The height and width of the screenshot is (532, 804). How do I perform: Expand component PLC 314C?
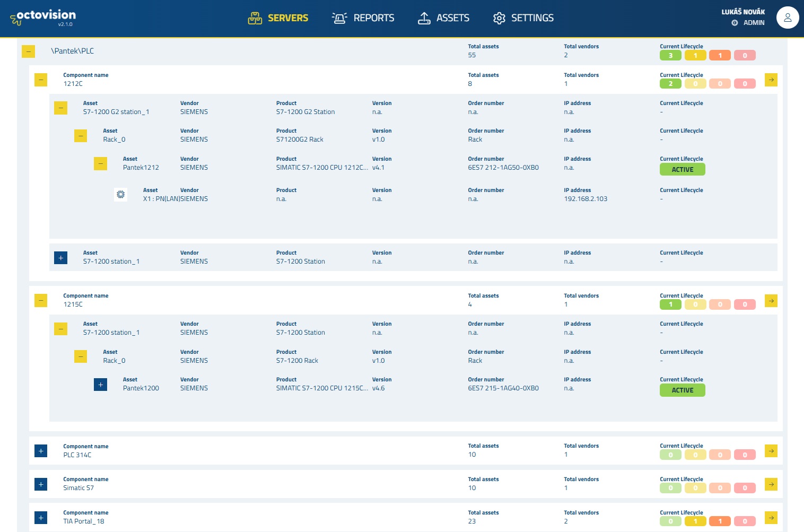click(41, 451)
